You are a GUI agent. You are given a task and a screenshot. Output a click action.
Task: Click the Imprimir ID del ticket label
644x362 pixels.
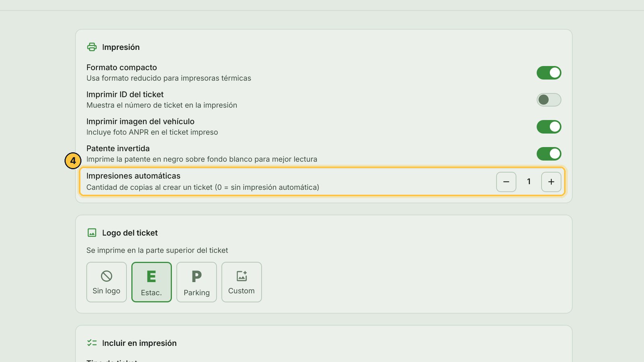125,95
